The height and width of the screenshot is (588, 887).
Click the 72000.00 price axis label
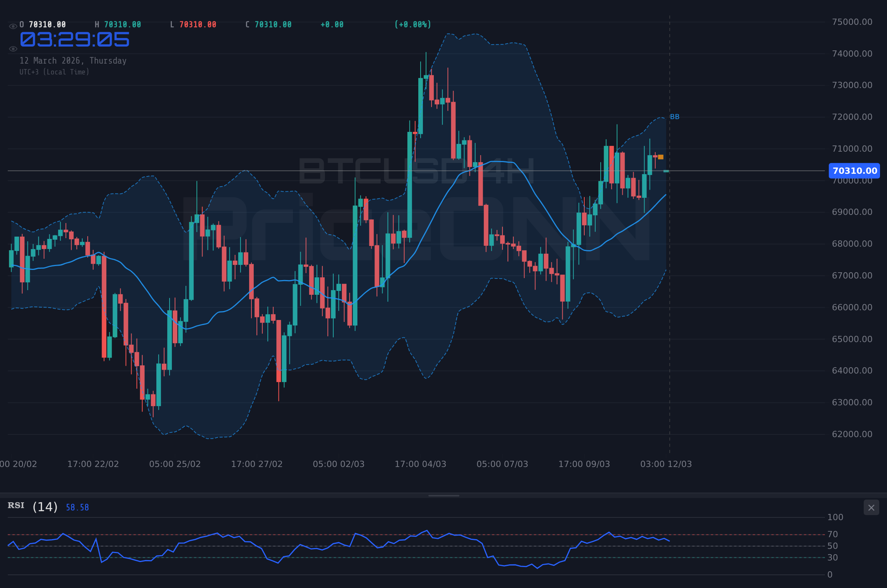pos(852,117)
